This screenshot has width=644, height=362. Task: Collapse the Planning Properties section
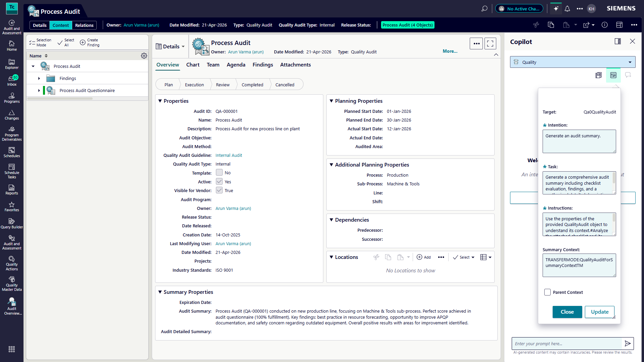tap(331, 101)
